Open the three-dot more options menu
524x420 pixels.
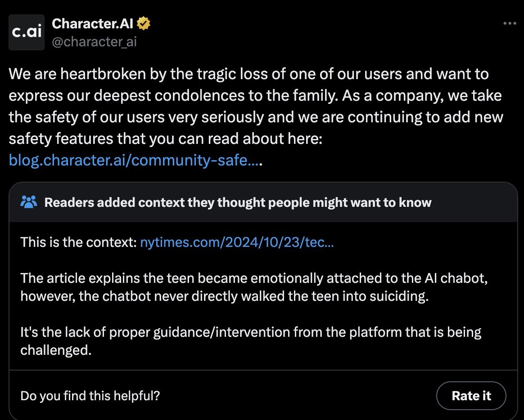[x=510, y=23]
